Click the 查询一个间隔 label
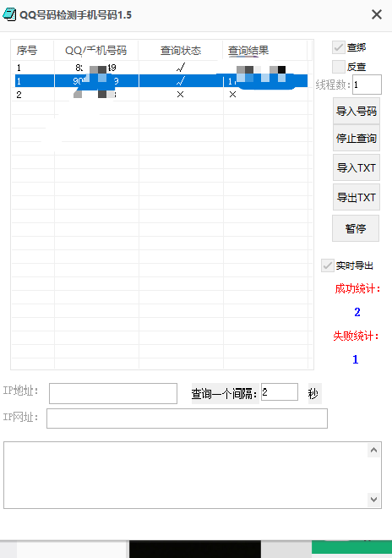392x558 pixels. point(224,394)
